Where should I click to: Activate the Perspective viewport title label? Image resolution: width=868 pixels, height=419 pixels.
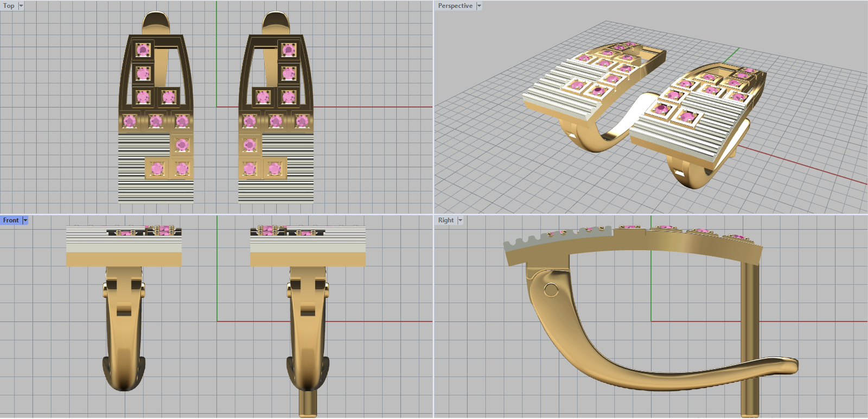(455, 6)
